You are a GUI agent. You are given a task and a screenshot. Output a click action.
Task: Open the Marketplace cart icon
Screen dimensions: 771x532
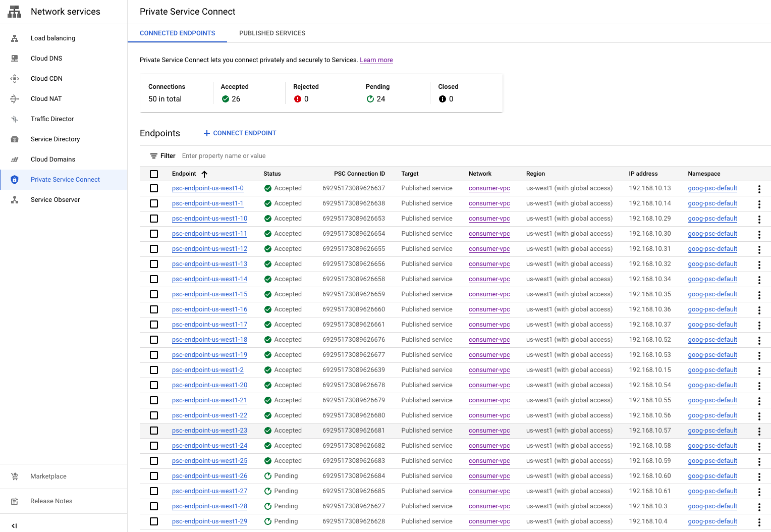point(15,476)
